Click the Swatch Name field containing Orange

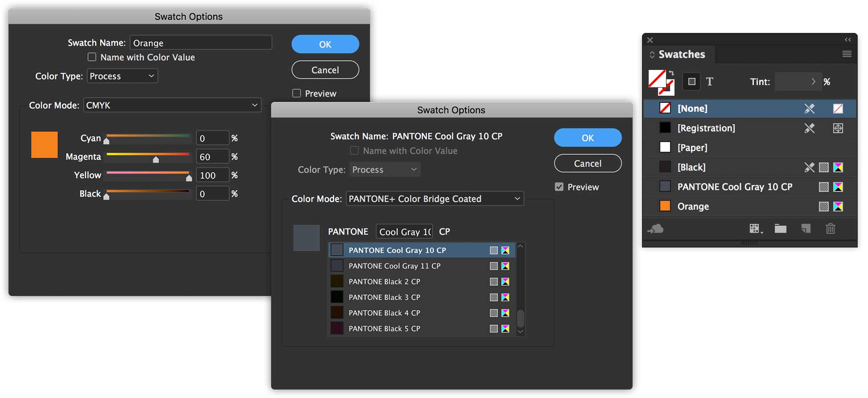[x=201, y=42]
